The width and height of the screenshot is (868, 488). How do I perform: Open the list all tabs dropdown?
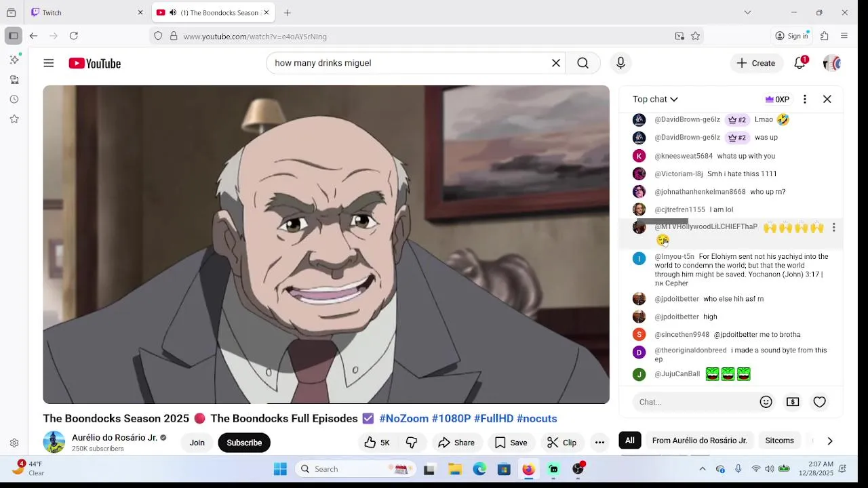[747, 12]
